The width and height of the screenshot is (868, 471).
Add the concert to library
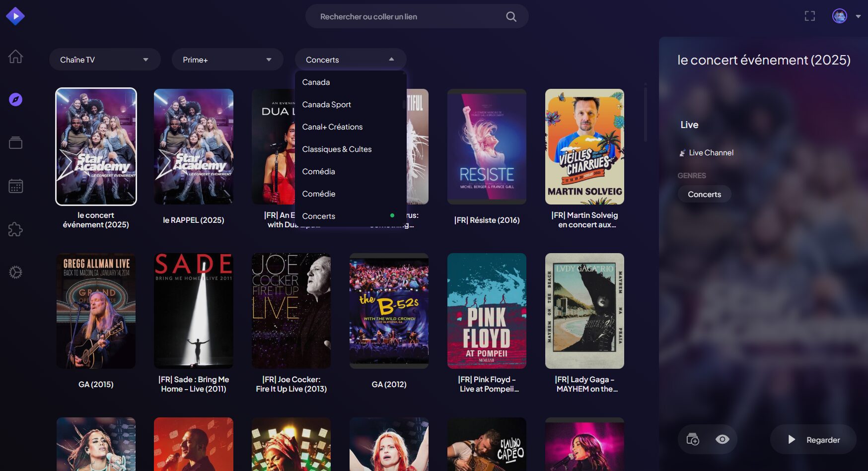[693, 439]
